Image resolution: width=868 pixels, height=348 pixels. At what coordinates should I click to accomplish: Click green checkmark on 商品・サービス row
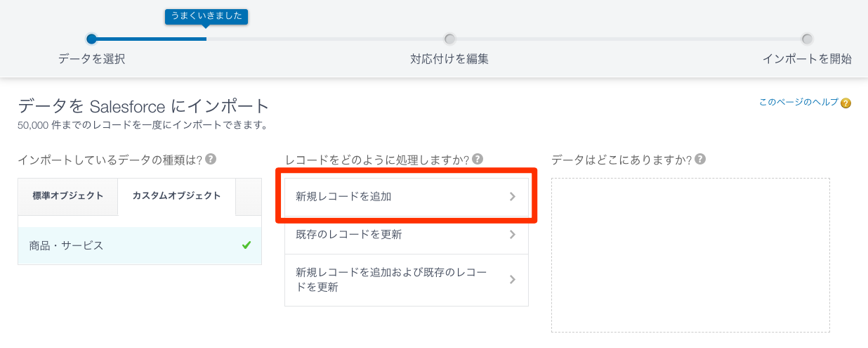click(246, 245)
